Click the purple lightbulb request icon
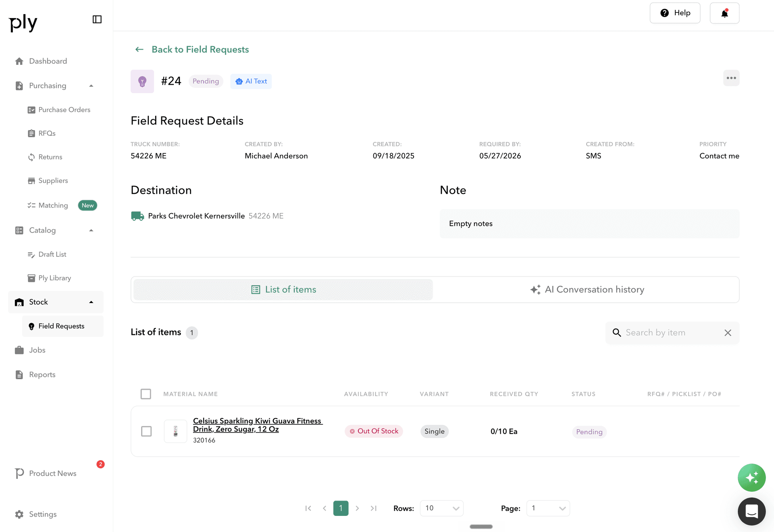This screenshot has height=532, width=774. pyautogui.click(x=142, y=81)
